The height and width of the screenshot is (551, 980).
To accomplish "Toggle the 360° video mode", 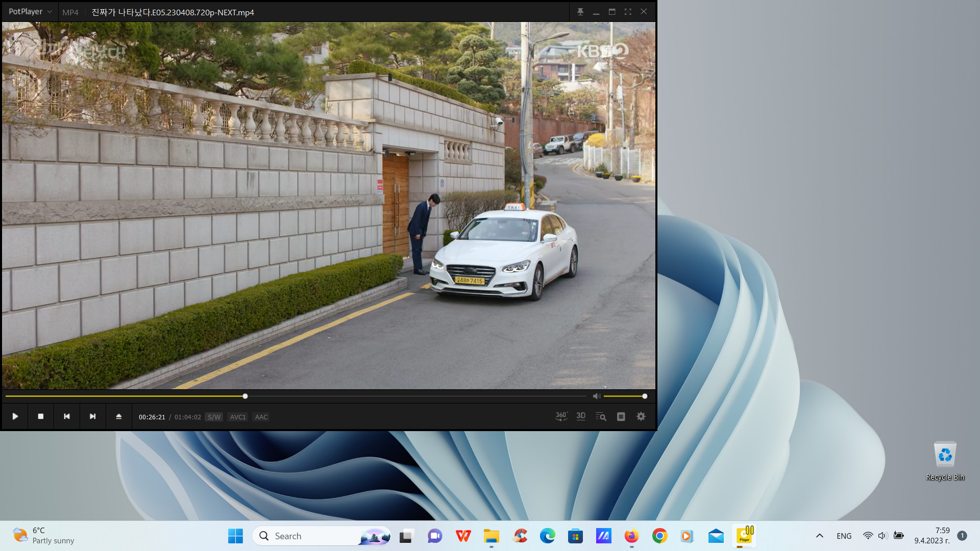I will coord(561,416).
